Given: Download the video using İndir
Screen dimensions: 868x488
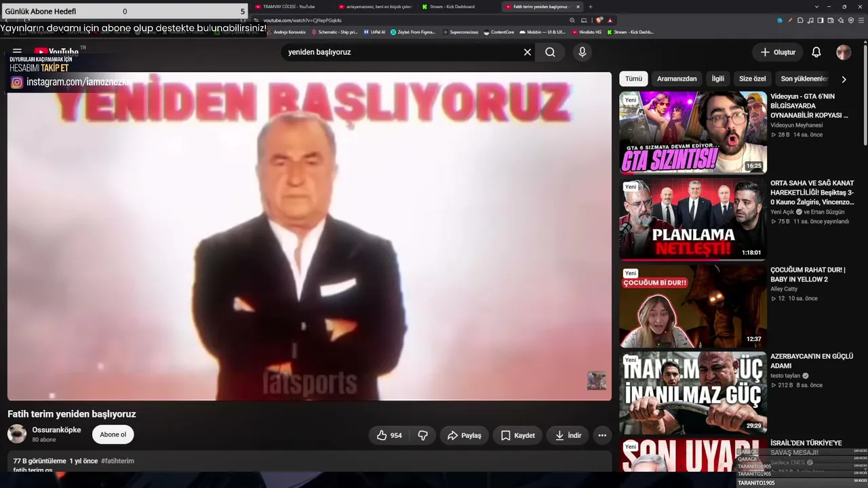Looking at the screenshot, I should [568, 435].
